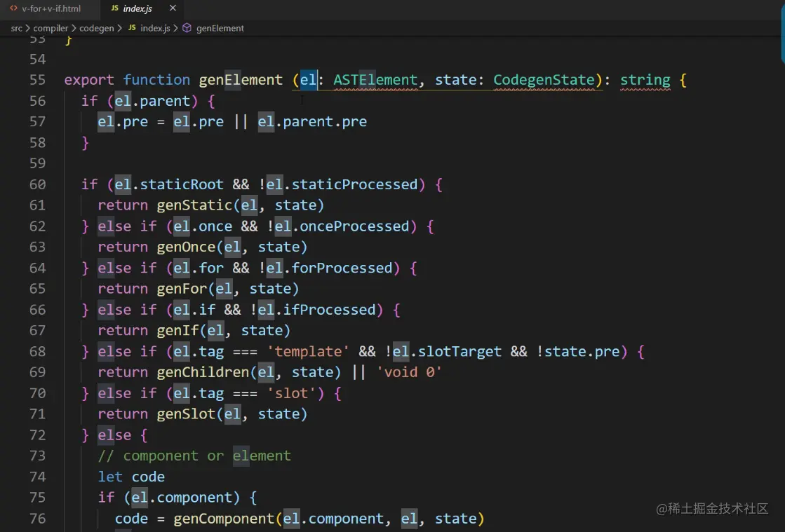The image size is (785, 532).
Task: Click the HTML file icon on v-for+v-if.html tab
Action: [x=13, y=8]
